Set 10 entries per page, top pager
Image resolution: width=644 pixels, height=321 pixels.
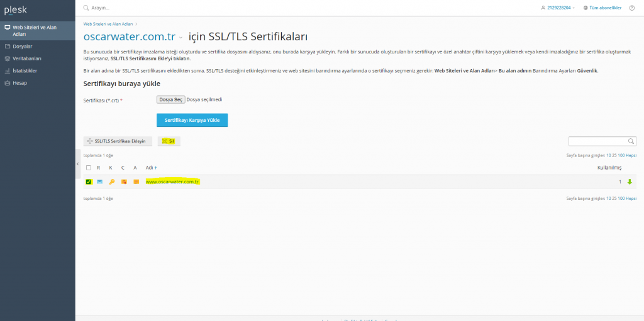608,156
